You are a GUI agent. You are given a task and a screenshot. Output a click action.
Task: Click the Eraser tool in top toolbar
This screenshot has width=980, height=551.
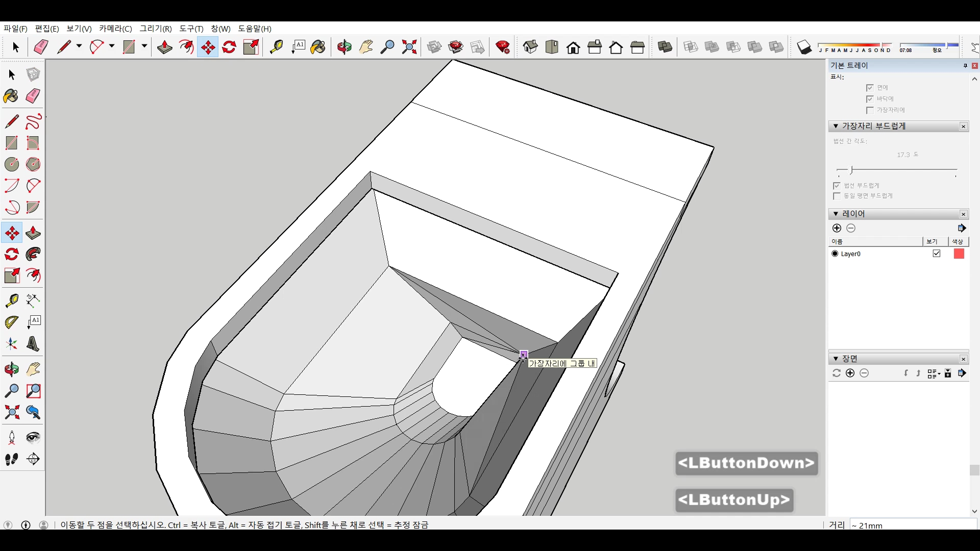(41, 47)
